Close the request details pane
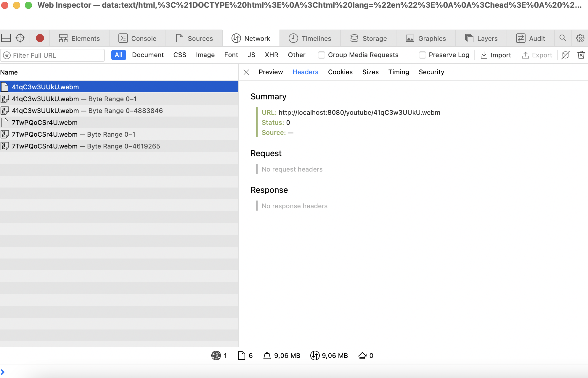The height and width of the screenshot is (378, 588). coord(246,72)
